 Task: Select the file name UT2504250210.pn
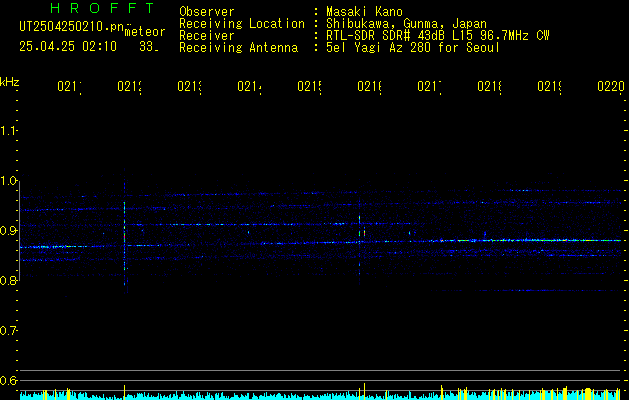click(72, 27)
